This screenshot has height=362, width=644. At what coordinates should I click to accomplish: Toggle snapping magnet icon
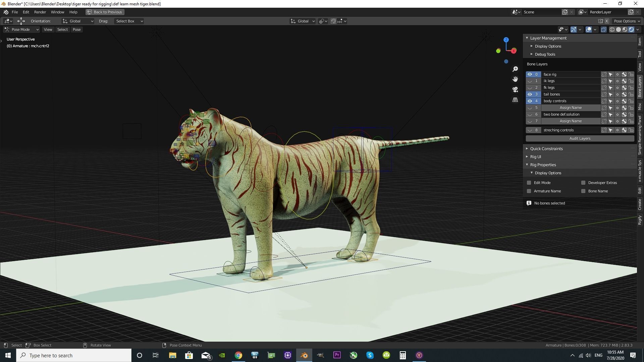333,21
